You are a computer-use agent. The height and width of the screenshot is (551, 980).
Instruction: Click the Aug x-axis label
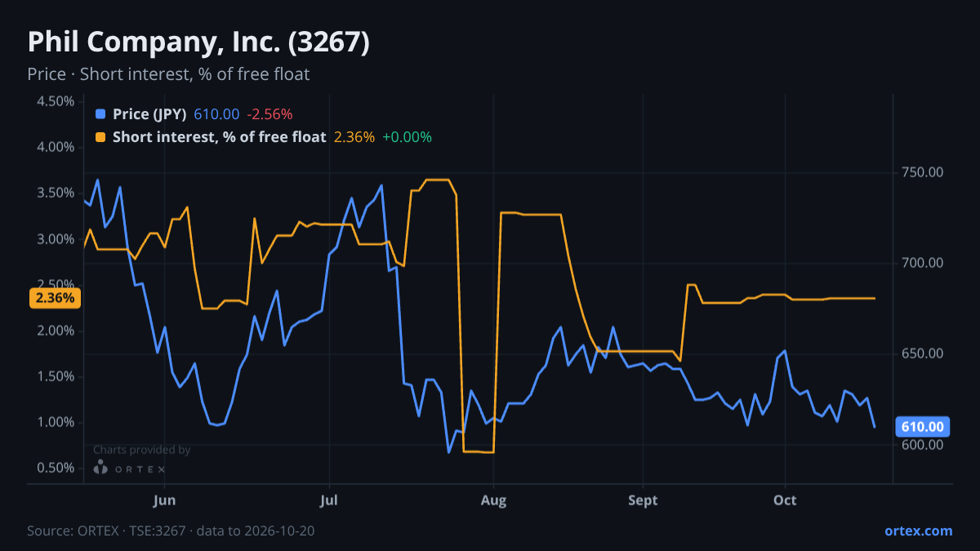[x=493, y=500]
